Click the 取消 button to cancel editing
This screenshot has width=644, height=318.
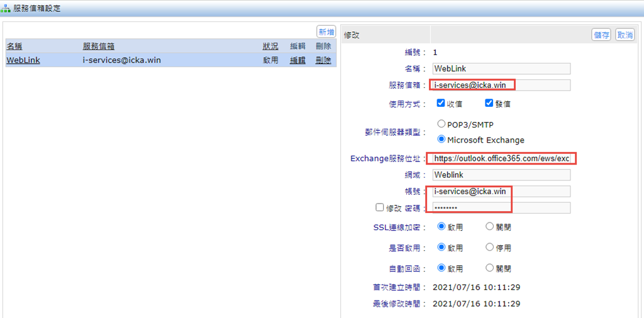625,35
